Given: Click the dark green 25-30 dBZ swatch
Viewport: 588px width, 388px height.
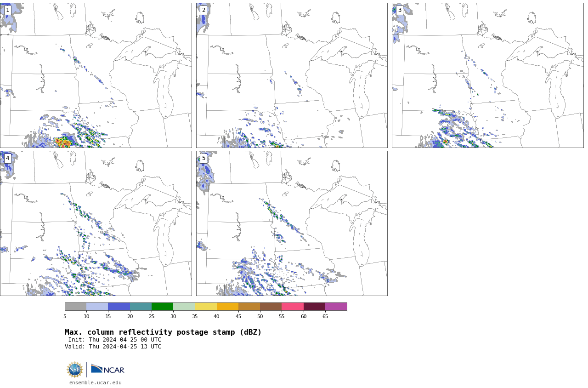Looking at the screenshot, I should 162,307.
